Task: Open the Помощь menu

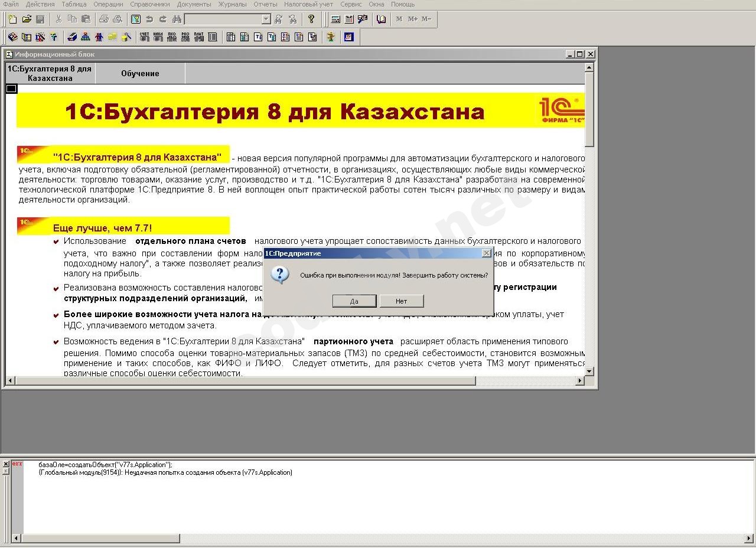Action: [402, 4]
